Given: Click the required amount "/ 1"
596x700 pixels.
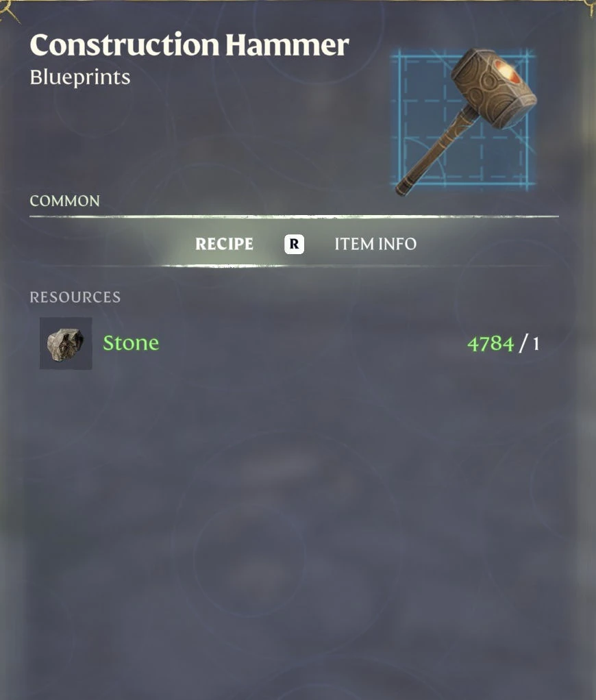Looking at the screenshot, I should [529, 344].
